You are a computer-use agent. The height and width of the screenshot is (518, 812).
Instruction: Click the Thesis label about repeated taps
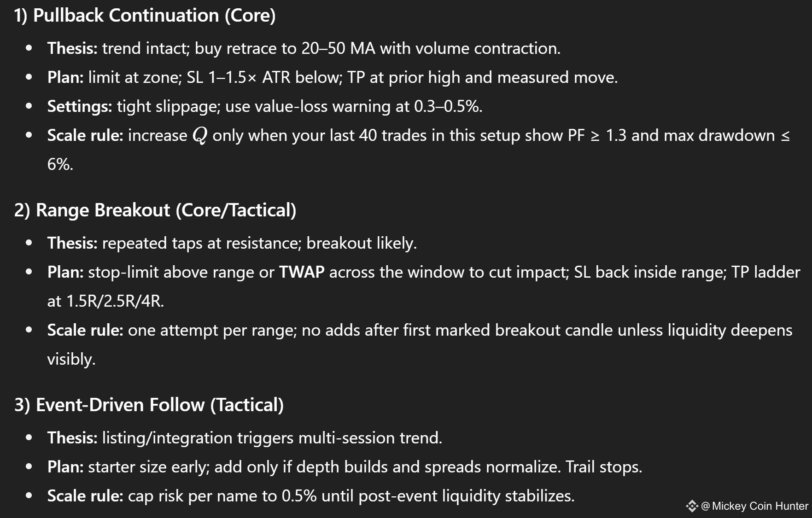click(72, 243)
